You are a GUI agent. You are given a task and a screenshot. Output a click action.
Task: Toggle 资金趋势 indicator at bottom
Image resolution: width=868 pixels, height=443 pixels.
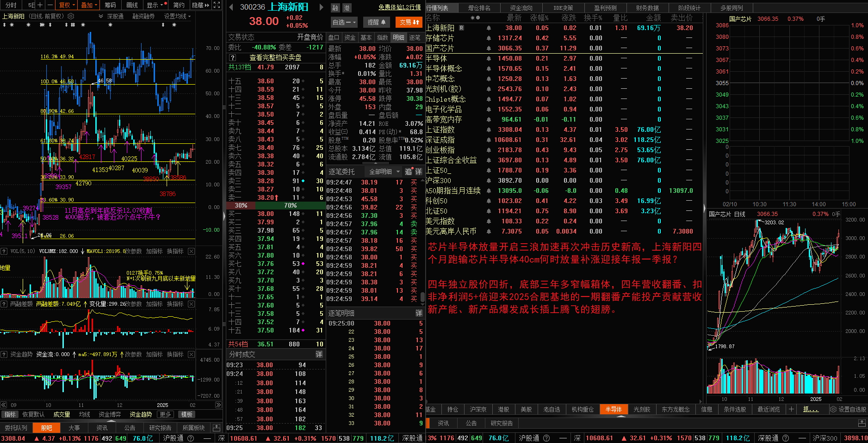pyautogui.click(x=141, y=414)
